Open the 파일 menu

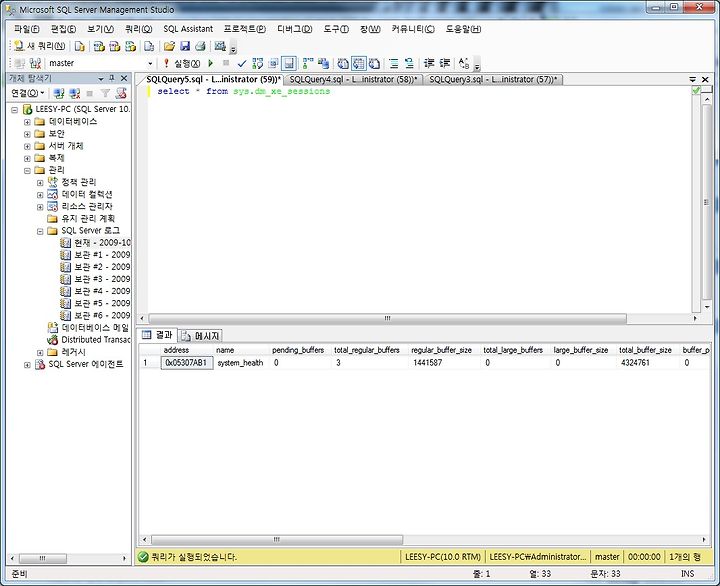point(27,28)
